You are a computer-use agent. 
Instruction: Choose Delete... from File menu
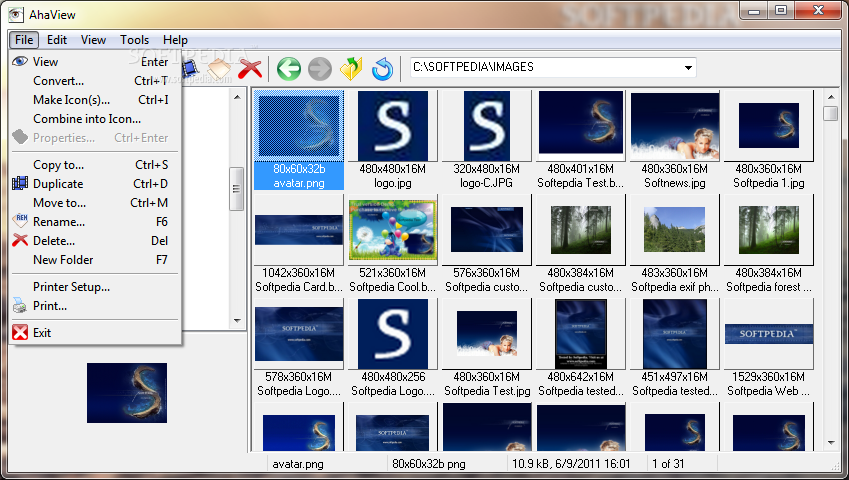pos(95,240)
